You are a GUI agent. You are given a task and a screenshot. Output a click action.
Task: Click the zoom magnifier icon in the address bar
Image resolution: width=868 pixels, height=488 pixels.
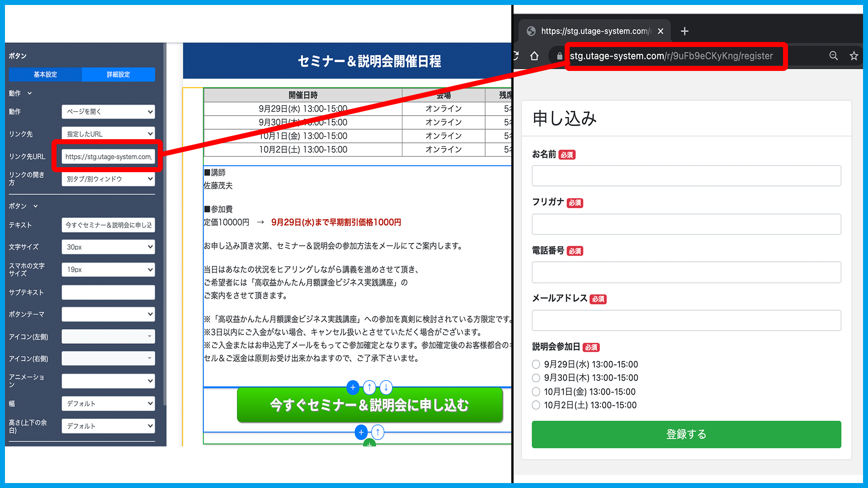pyautogui.click(x=833, y=56)
